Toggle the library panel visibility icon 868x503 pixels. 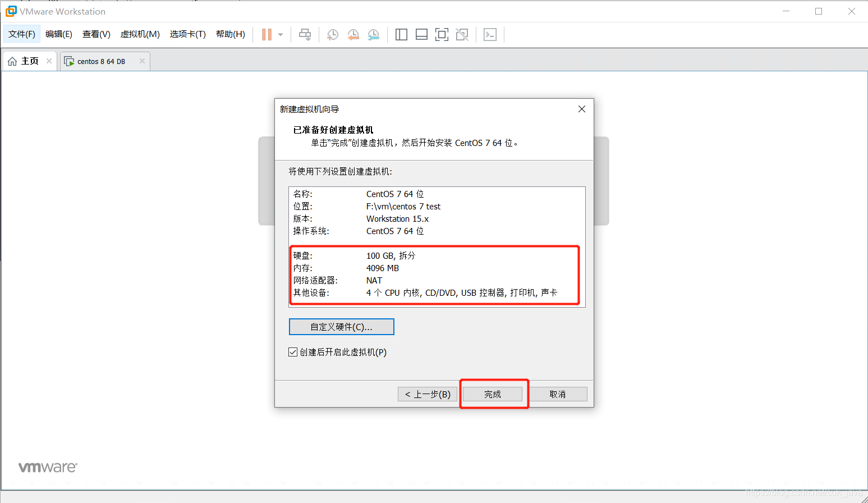coord(401,34)
